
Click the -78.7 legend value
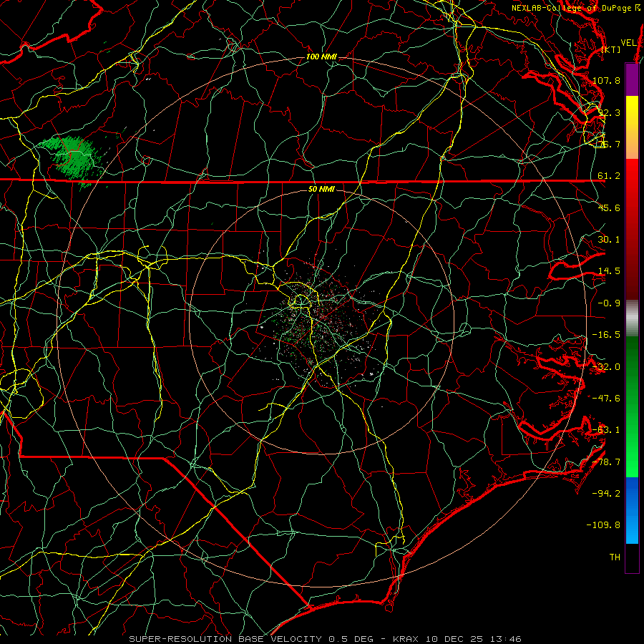click(x=607, y=462)
